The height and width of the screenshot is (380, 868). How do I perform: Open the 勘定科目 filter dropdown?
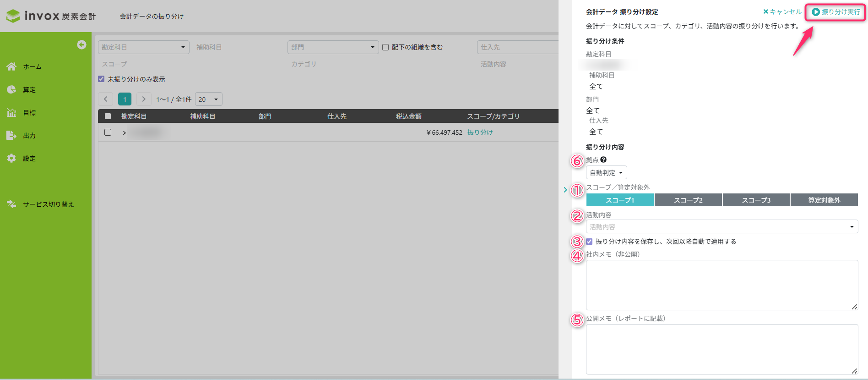[143, 47]
